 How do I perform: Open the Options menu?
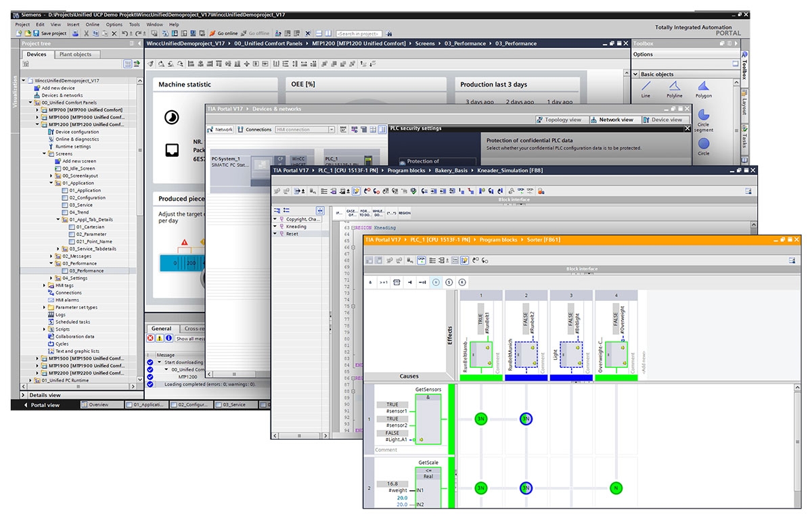tap(114, 24)
